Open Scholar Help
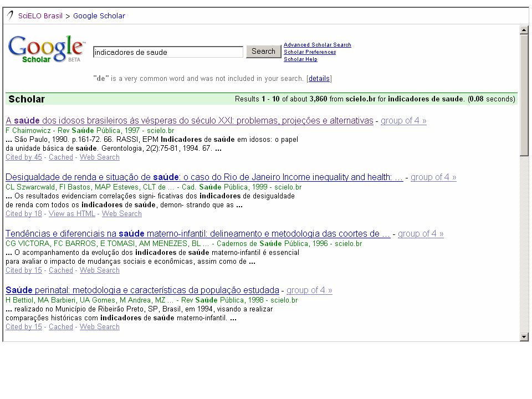This screenshot has width=532, height=399. tap(300, 59)
